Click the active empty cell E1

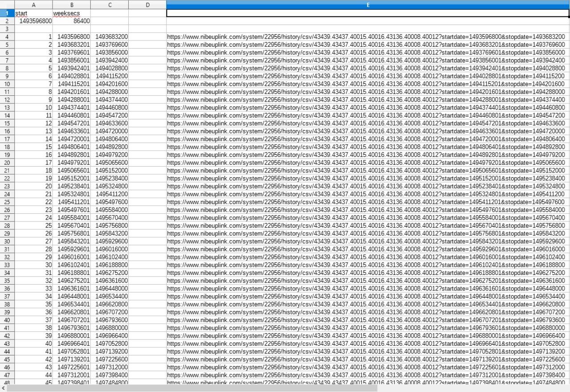[x=368, y=13]
